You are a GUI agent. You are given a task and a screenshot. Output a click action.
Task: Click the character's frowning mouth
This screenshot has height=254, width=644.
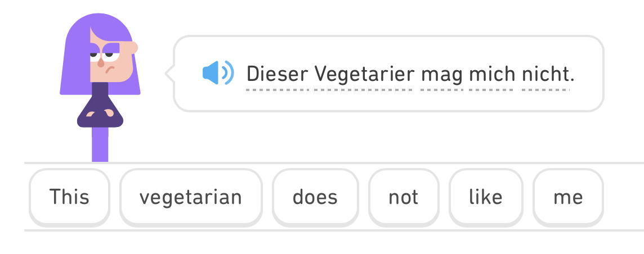point(111,71)
